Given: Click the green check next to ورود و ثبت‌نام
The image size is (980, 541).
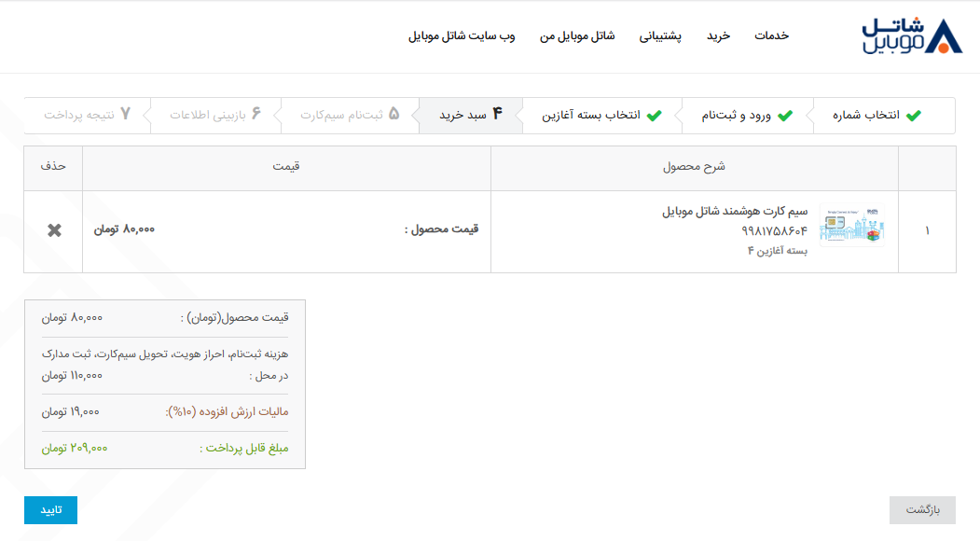Looking at the screenshot, I should (x=785, y=115).
